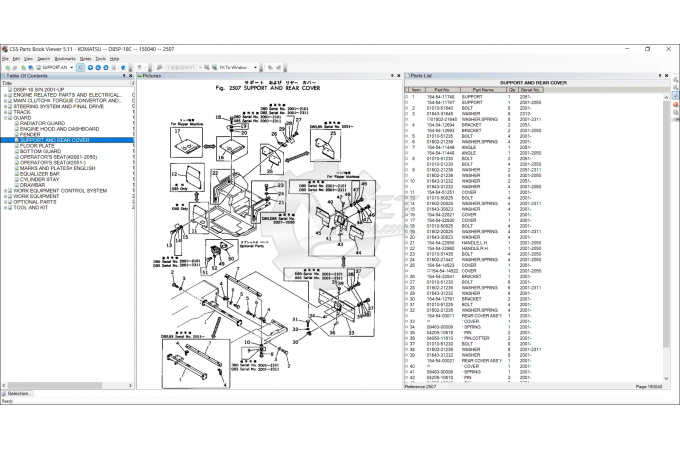The height and width of the screenshot is (450, 680).
Task: Click the last grey toolbar icon
Action: [x=278, y=68]
